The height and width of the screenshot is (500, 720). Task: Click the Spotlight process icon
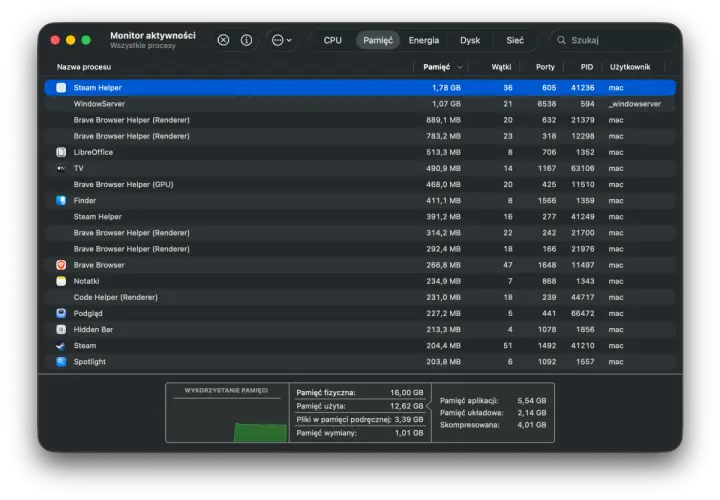(x=61, y=362)
